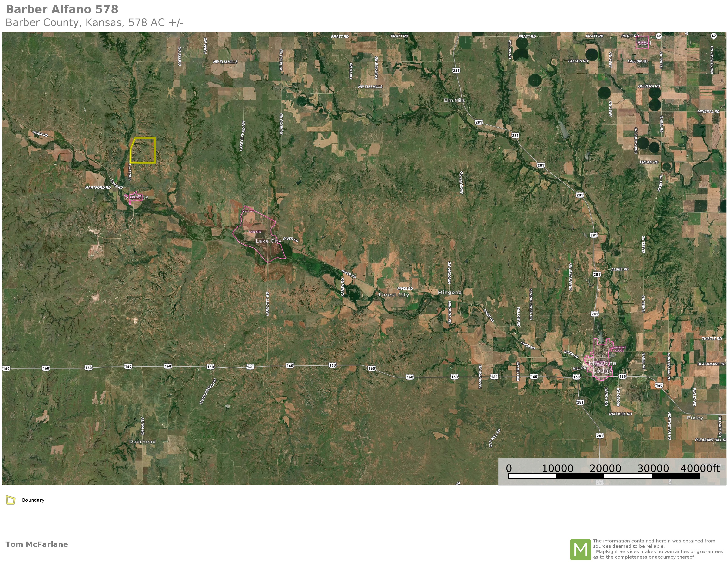Click the Lake City map label
This screenshot has width=728, height=563.
click(x=268, y=241)
